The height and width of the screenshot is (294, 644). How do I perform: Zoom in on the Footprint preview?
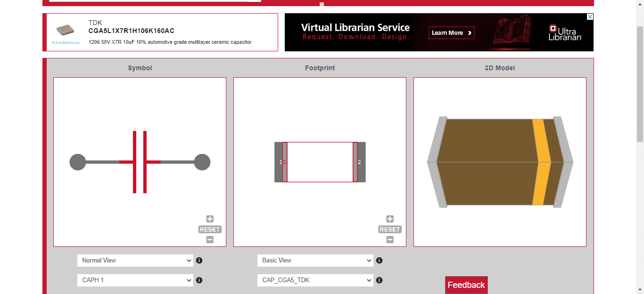click(390, 219)
